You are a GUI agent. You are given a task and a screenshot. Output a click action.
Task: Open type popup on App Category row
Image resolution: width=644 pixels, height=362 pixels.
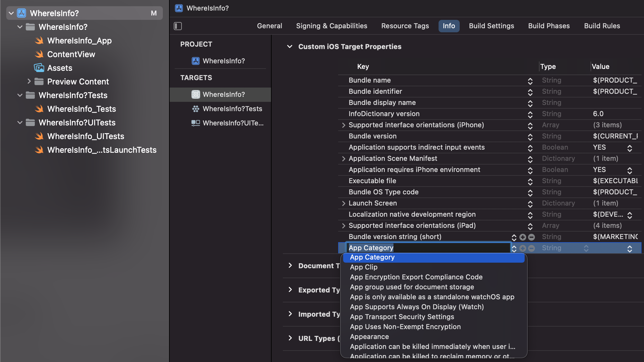click(x=586, y=249)
